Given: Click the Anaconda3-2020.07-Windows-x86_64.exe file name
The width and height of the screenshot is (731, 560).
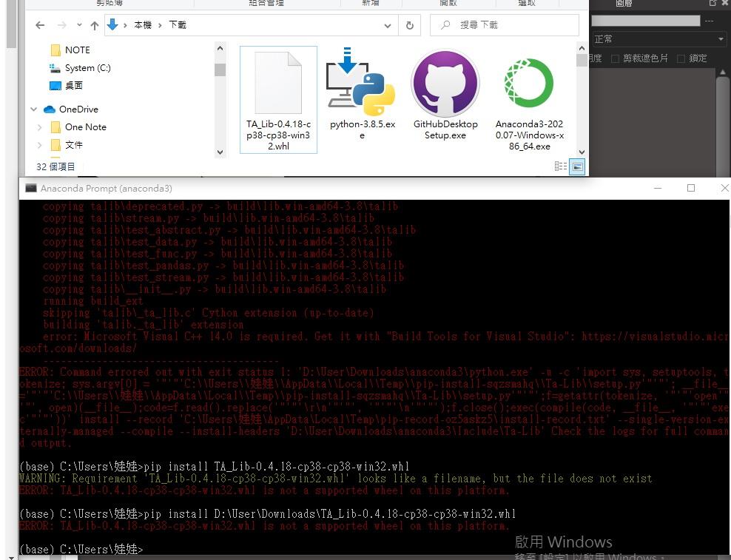Looking at the screenshot, I should 529,135.
